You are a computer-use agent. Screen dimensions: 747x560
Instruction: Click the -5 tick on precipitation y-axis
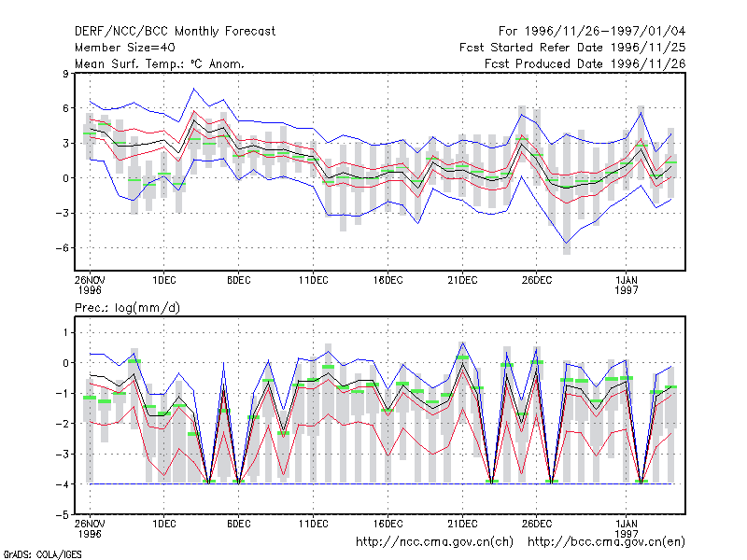[62, 515]
